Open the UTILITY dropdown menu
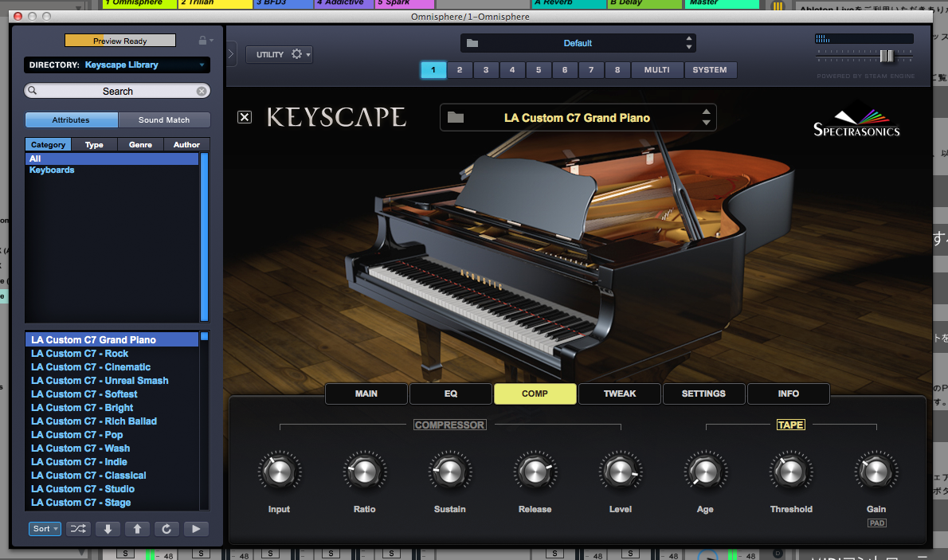The width and height of the screenshot is (948, 560). (278, 54)
